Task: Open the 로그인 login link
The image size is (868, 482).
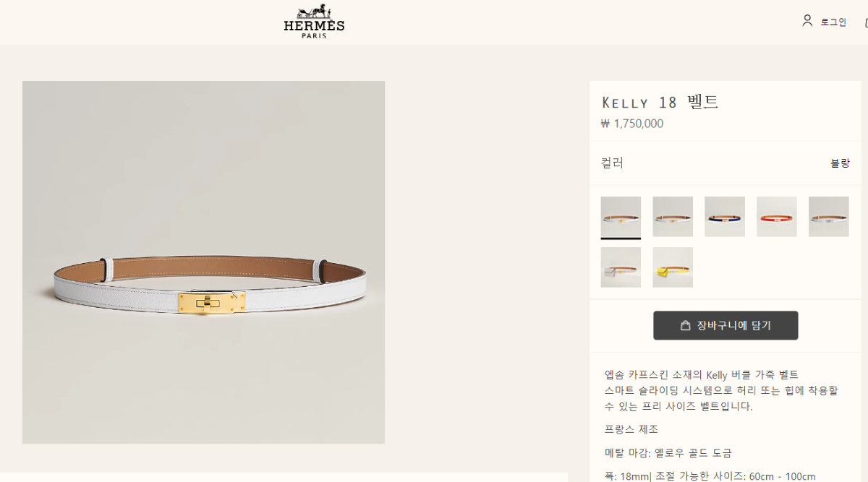Action: 833,22
